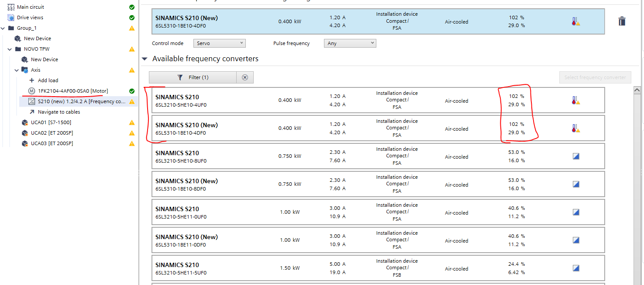Image resolution: width=644 pixels, height=285 pixels.
Task: Collapse the Axis tree node
Action: click(x=17, y=70)
